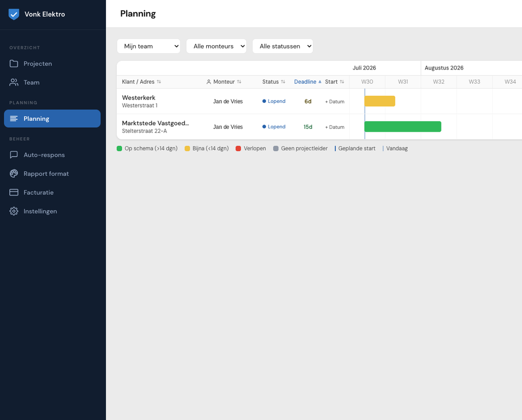Click the Team people icon
The width and height of the screenshot is (522, 420).
pyautogui.click(x=14, y=82)
